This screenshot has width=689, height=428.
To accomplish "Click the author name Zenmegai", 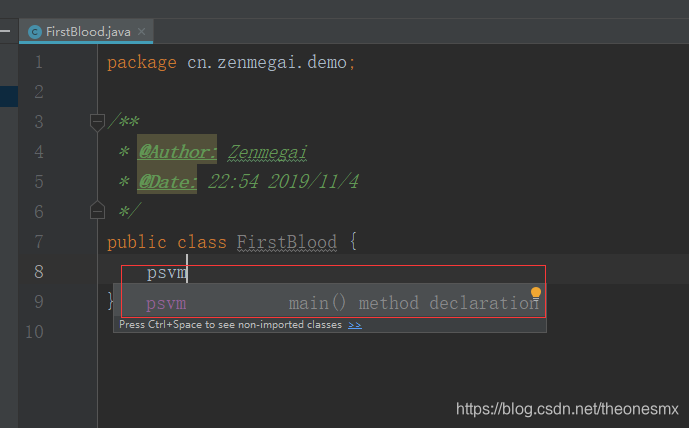I will coord(267,152).
